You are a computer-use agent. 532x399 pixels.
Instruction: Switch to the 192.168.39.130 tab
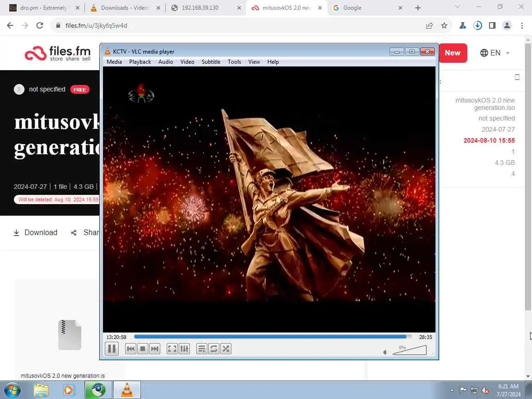200,8
